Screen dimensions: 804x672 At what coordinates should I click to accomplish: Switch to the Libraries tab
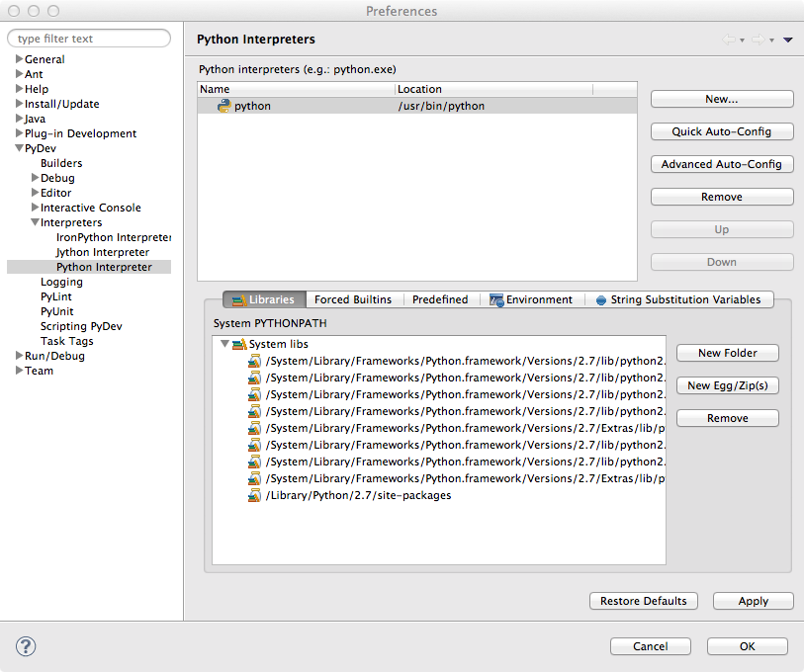coord(265,299)
